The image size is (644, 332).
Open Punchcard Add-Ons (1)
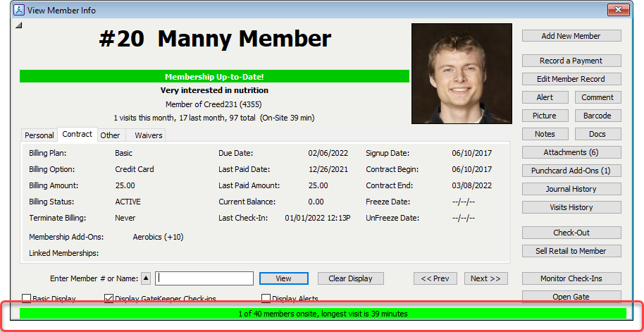click(x=571, y=171)
